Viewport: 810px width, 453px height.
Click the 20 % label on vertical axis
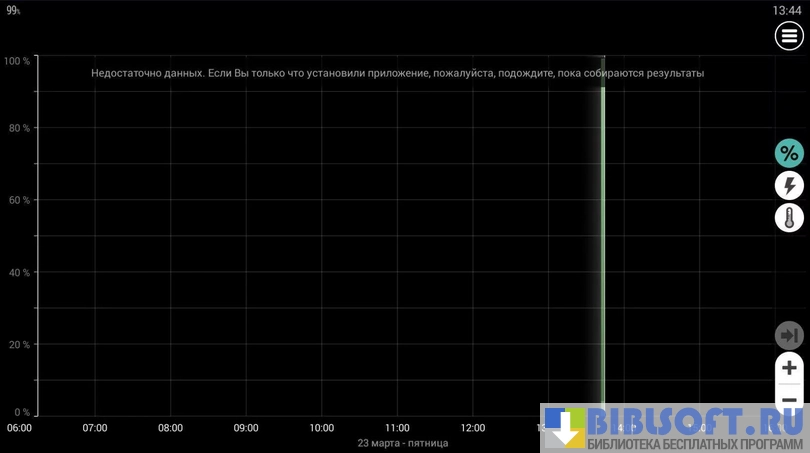coord(19,344)
